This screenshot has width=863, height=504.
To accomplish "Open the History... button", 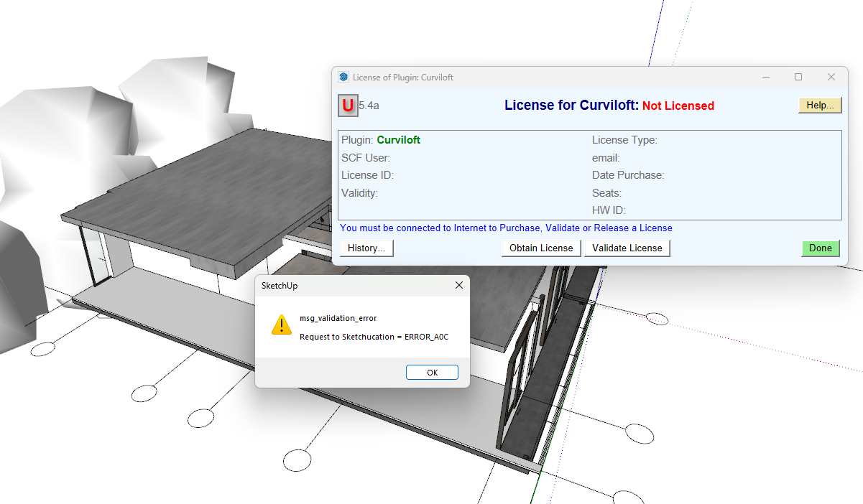I will click(x=366, y=248).
